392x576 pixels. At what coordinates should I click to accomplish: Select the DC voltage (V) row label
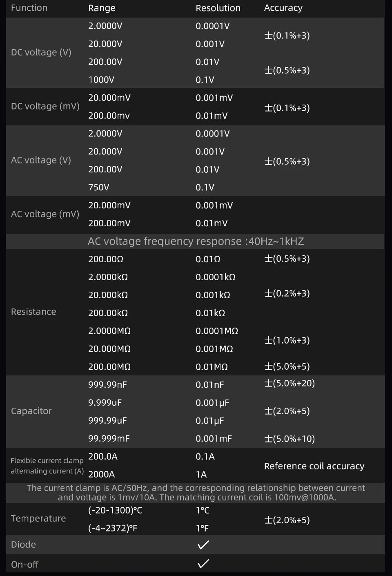coord(41,52)
